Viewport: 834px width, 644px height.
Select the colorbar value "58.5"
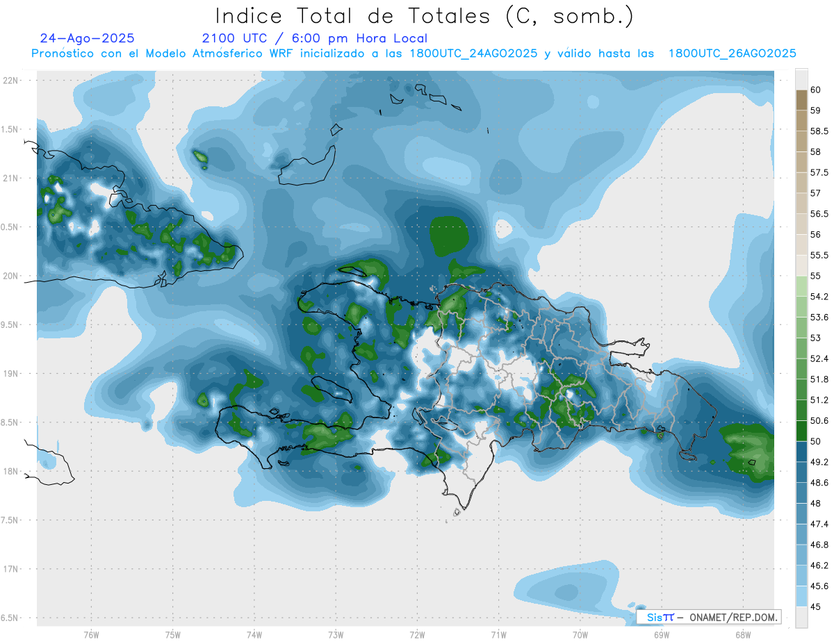(819, 131)
